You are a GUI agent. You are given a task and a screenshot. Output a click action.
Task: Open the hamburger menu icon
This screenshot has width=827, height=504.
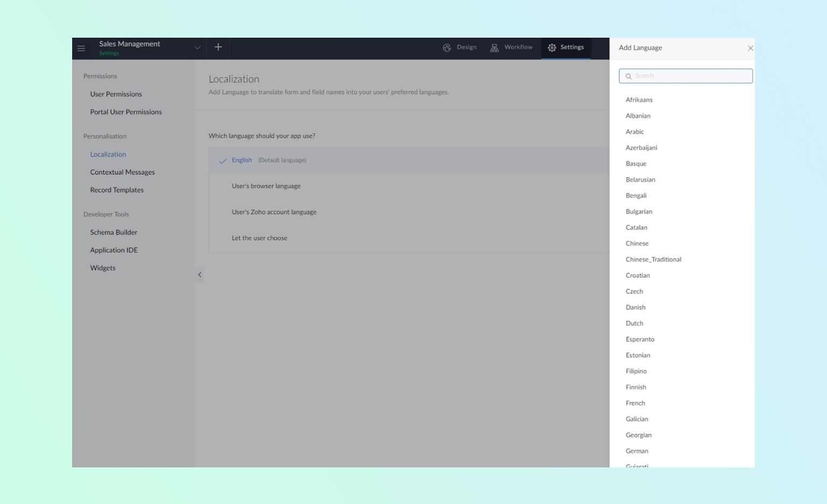(81, 48)
